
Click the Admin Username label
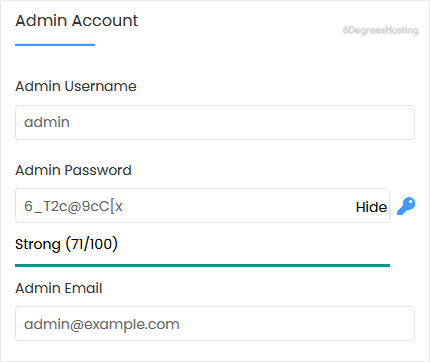(x=76, y=86)
